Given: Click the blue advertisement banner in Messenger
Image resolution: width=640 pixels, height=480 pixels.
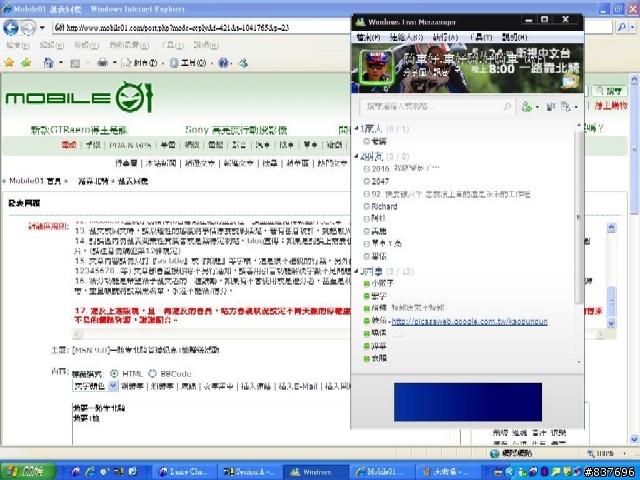Looking at the screenshot, I should click(468, 402).
